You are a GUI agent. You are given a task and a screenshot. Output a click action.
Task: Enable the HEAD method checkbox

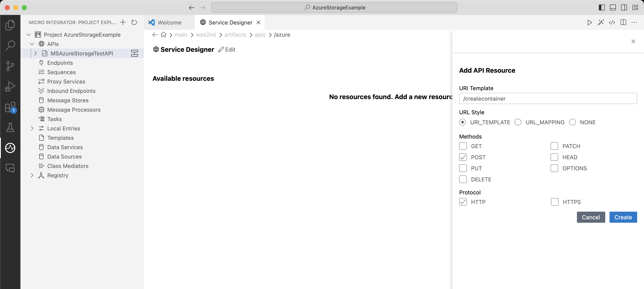pyautogui.click(x=554, y=157)
